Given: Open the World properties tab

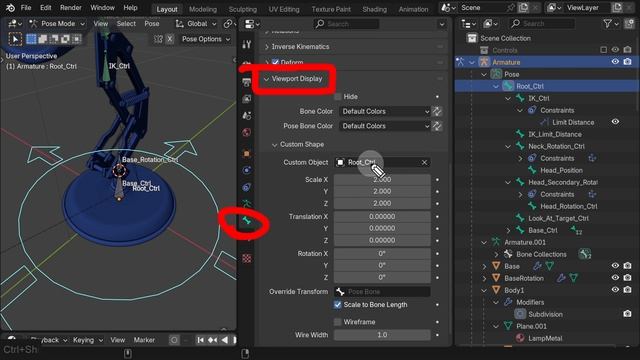Looking at the screenshot, I should pyautogui.click(x=247, y=133).
